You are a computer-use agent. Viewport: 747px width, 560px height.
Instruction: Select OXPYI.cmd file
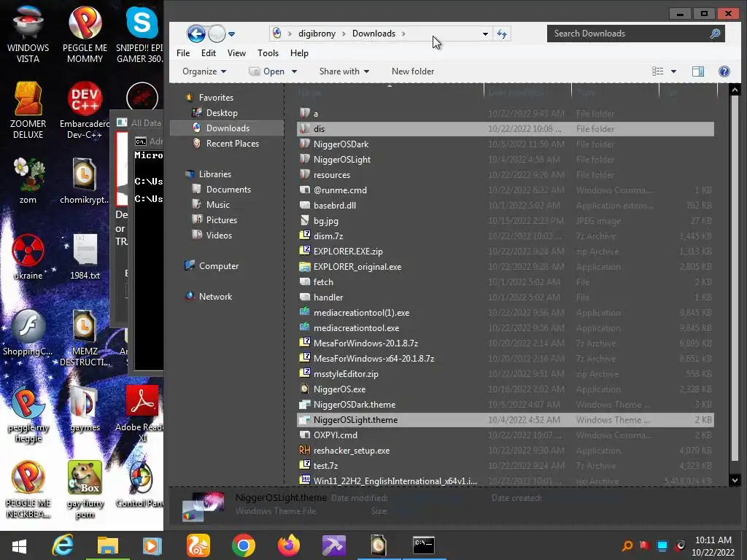pos(505,435)
